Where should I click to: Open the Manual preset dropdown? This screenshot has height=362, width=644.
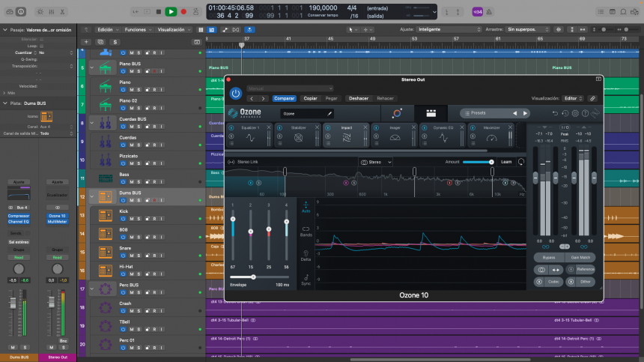click(290, 88)
